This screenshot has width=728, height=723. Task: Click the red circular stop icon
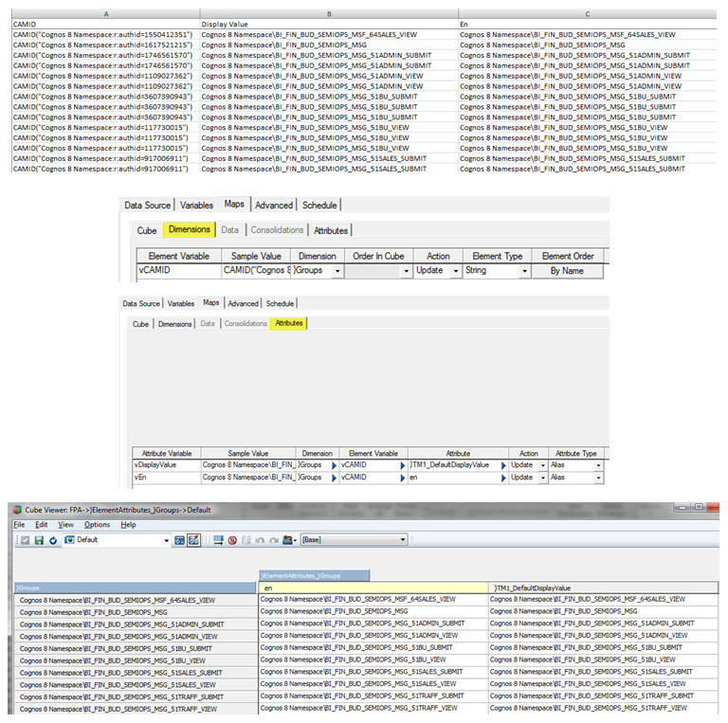232,540
